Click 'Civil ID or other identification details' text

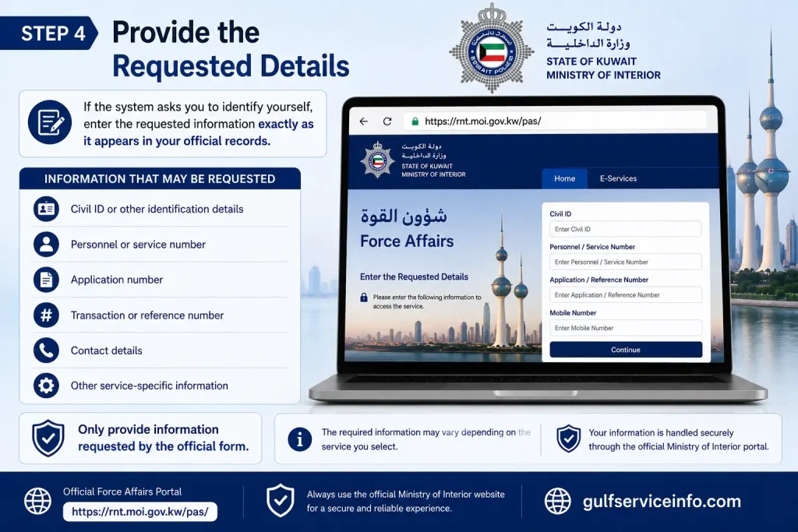click(157, 209)
